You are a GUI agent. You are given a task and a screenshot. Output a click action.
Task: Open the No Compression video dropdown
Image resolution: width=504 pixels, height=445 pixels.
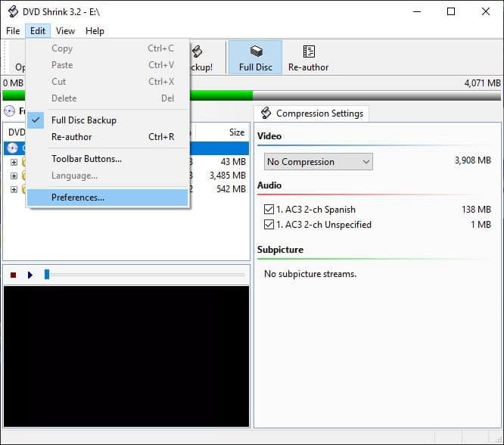318,161
